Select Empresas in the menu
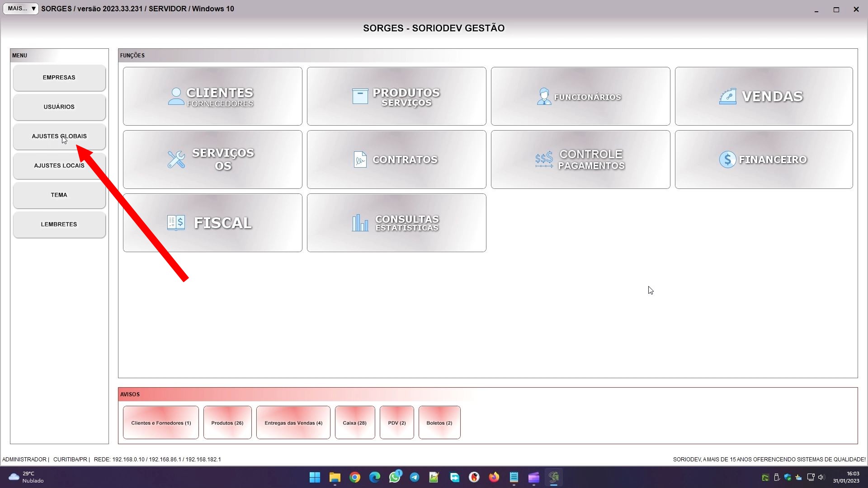Viewport: 868px width, 488px height. (59, 78)
